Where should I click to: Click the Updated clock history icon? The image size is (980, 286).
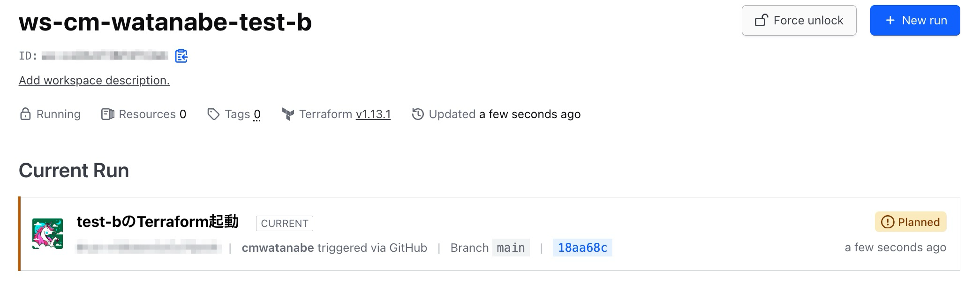coord(418,114)
